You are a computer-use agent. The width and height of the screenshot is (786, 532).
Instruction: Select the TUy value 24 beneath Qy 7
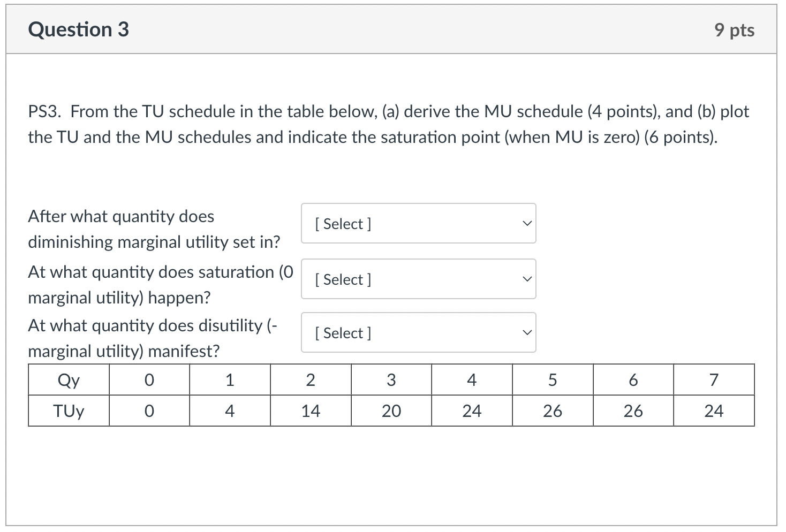tap(714, 411)
